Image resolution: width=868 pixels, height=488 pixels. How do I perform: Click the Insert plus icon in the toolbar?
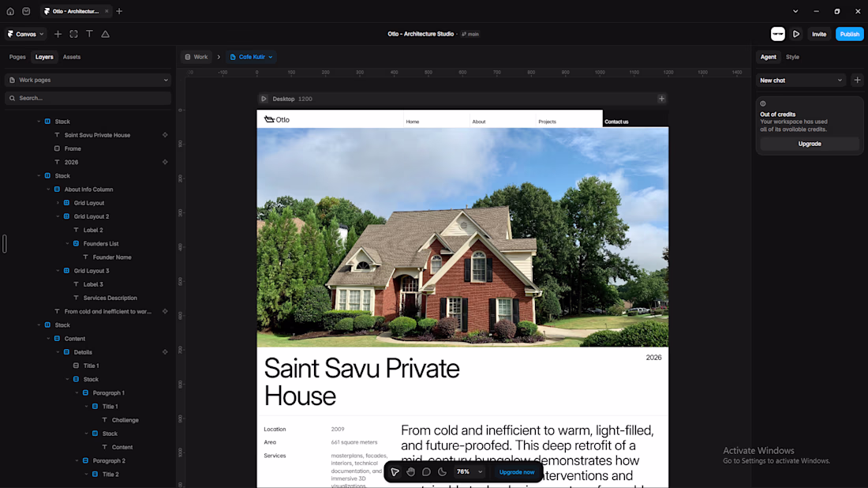[58, 34]
